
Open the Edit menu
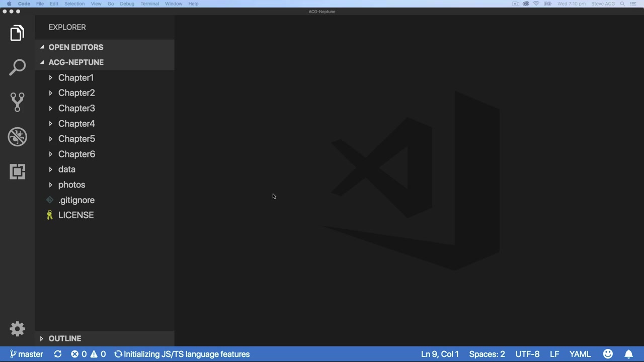coord(54,4)
